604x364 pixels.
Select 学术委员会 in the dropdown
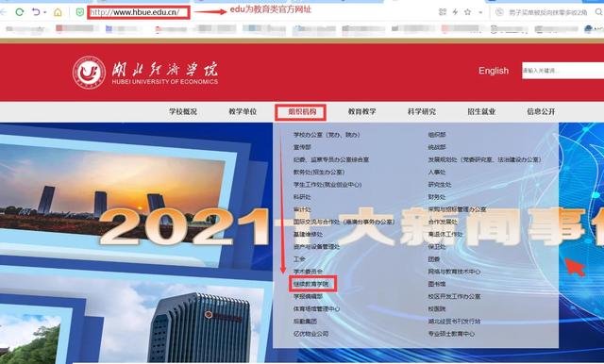[308, 272]
